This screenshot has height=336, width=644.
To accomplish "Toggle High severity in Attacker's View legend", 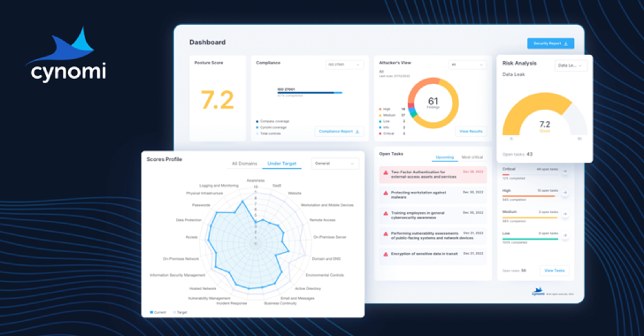I will [385, 109].
